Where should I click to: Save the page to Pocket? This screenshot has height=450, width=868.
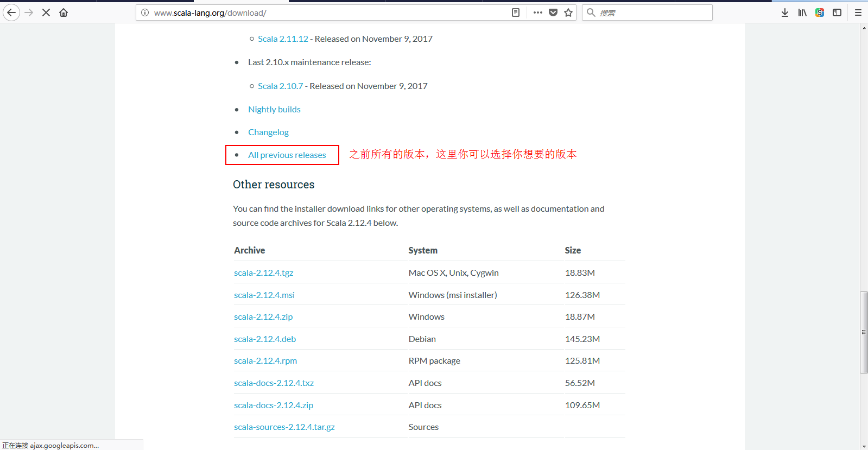[553, 12]
